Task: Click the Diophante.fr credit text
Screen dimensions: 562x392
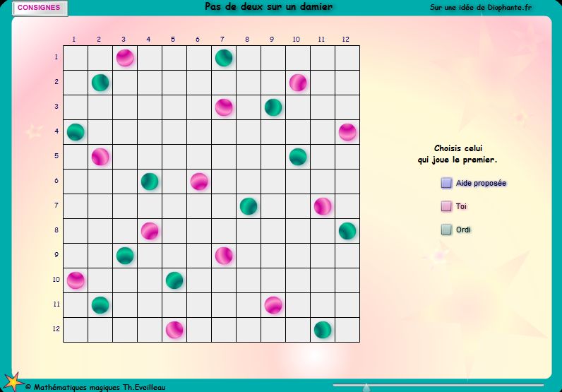Action: (x=481, y=7)
